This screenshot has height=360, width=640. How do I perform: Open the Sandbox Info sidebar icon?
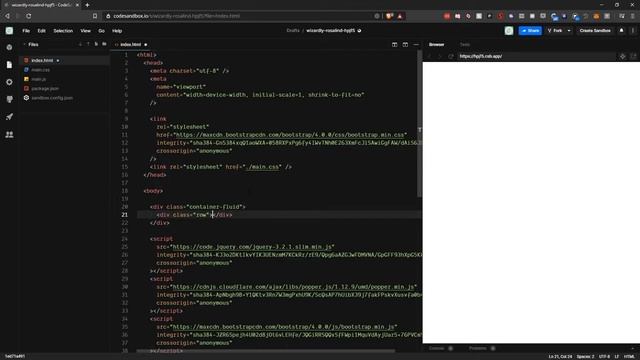9,47
